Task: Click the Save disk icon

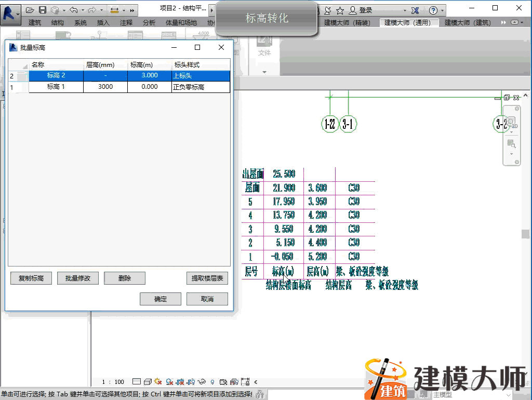Action: tap(43, 10)
